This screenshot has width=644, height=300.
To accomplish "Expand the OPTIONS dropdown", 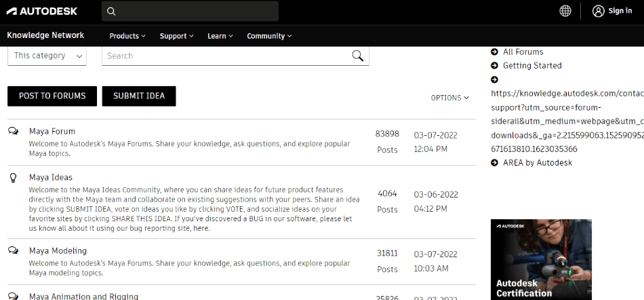I will [449, 98].
